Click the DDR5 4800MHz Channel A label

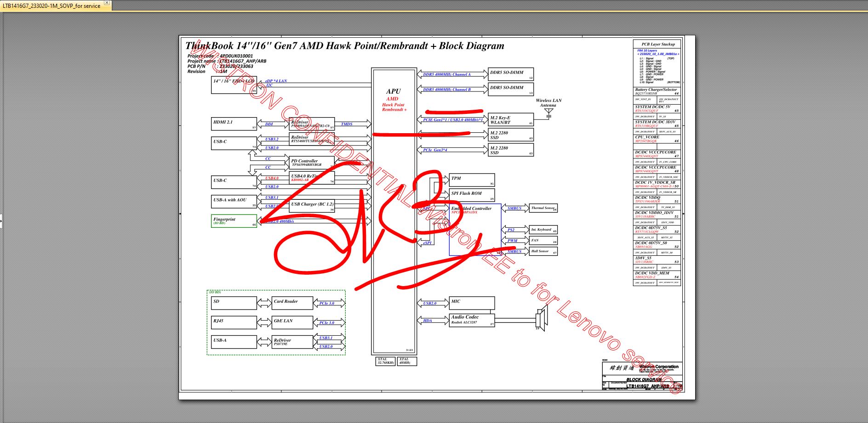[x=446, y=74]
